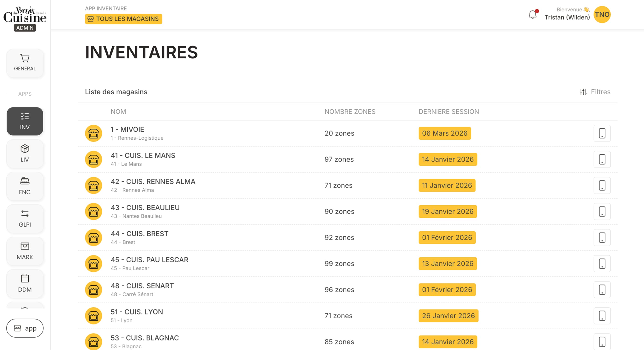Select the 41 - CUIS. LE MANS row name
This screenshot has width=644, height=350.
click(143, 156)
